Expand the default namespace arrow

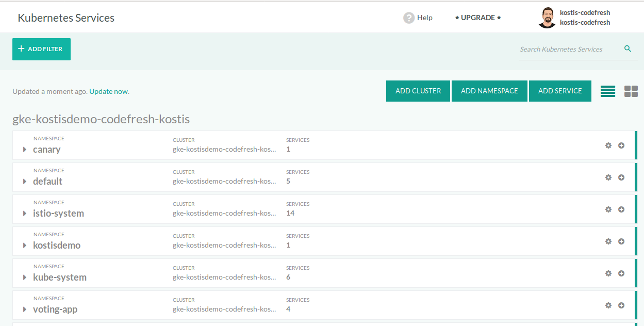point(25,182)
